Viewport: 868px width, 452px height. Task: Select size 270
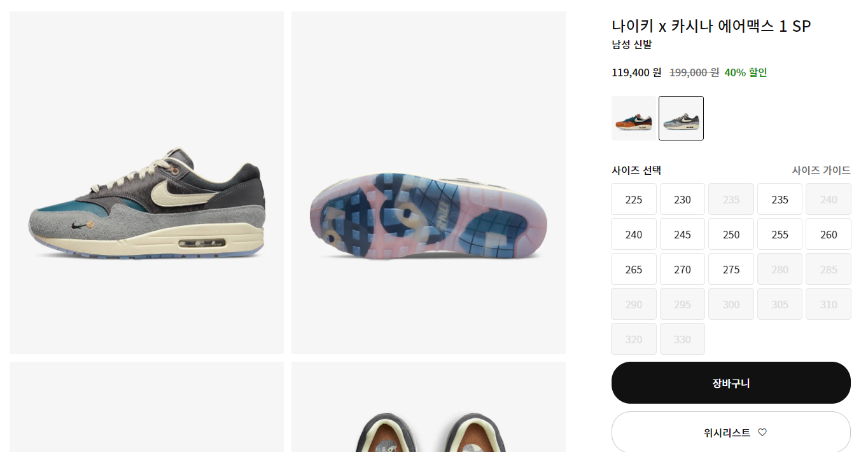[682, 270]
